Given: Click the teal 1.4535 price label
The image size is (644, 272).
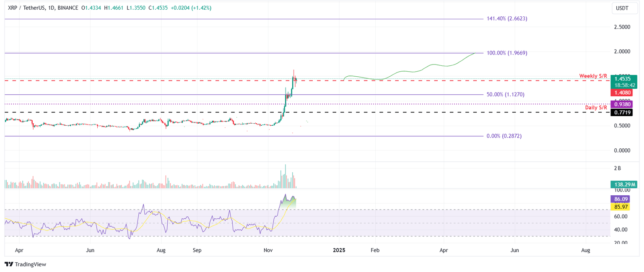Looking at the screenshot, I should point(622,78).
